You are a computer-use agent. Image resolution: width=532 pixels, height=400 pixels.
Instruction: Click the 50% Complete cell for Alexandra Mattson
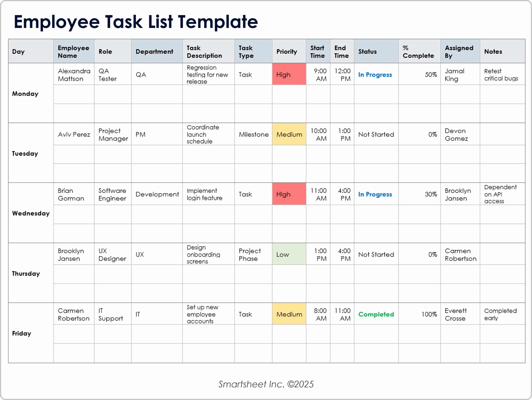point(431,75)
